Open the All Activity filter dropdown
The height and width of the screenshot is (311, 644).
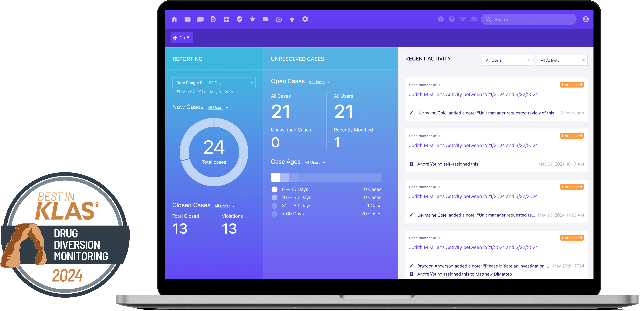coord(562,60)
